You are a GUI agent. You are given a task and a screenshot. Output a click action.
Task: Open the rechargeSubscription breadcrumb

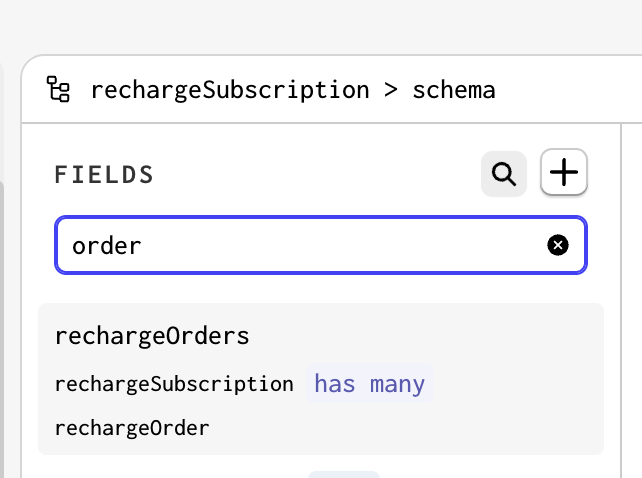pyautogui.click(x=230, y=90)
